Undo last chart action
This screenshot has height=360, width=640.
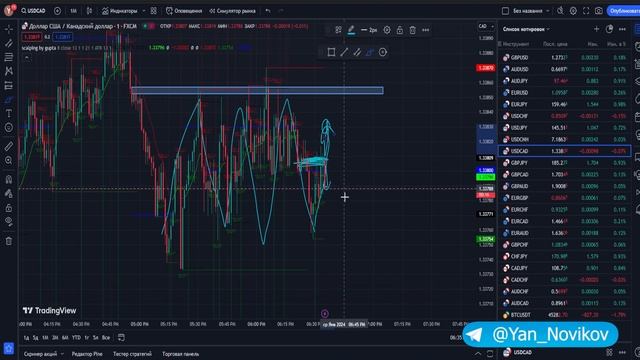click(268, 11)
